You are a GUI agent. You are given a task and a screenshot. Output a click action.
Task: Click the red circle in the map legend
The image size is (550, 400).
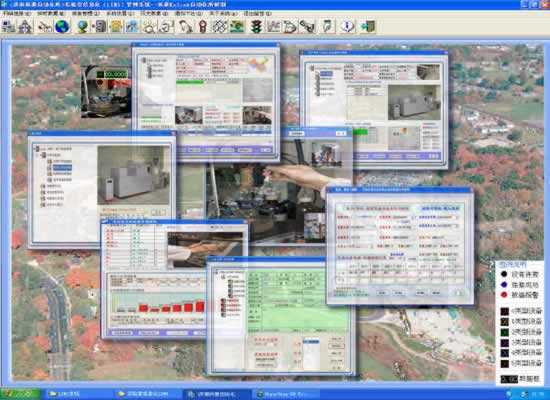pos(504,295)
